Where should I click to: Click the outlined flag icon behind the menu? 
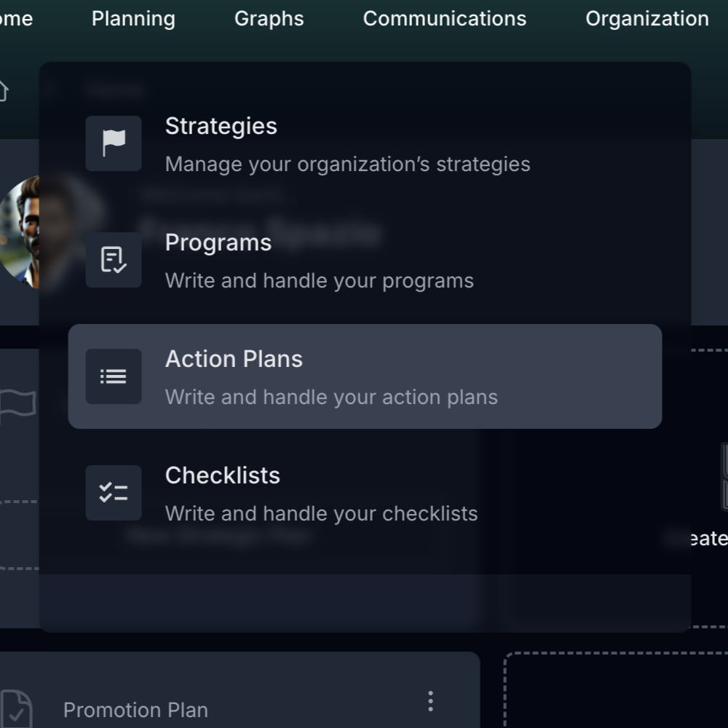(17, 406)
